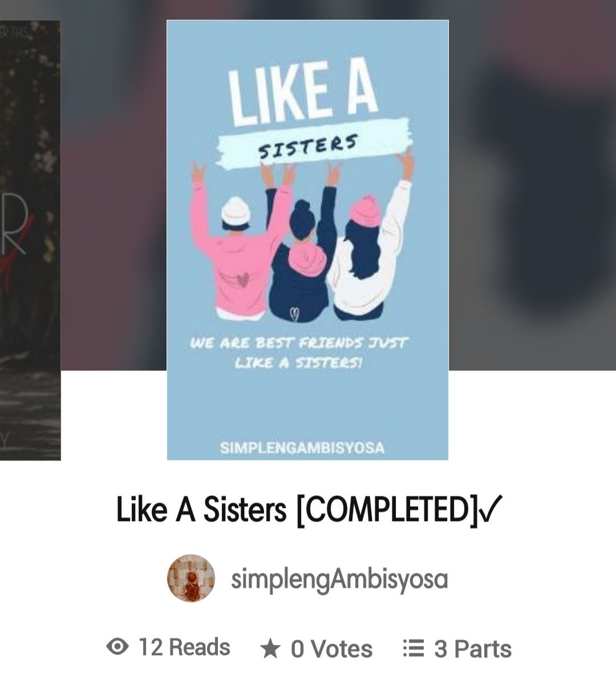Viewport: 616px width, 674px height.
Task: Click the small heart on the navy hoodie
Action: (294, 314)
